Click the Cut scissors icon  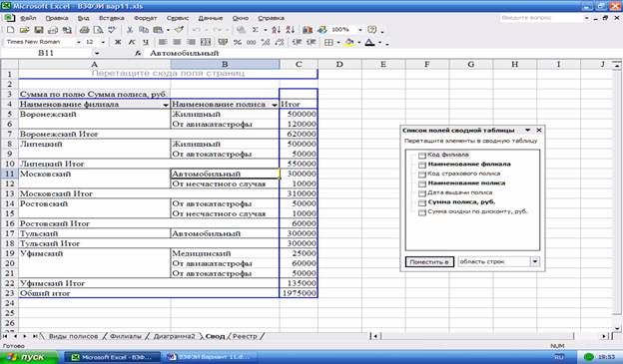click(x=130, y=30)
